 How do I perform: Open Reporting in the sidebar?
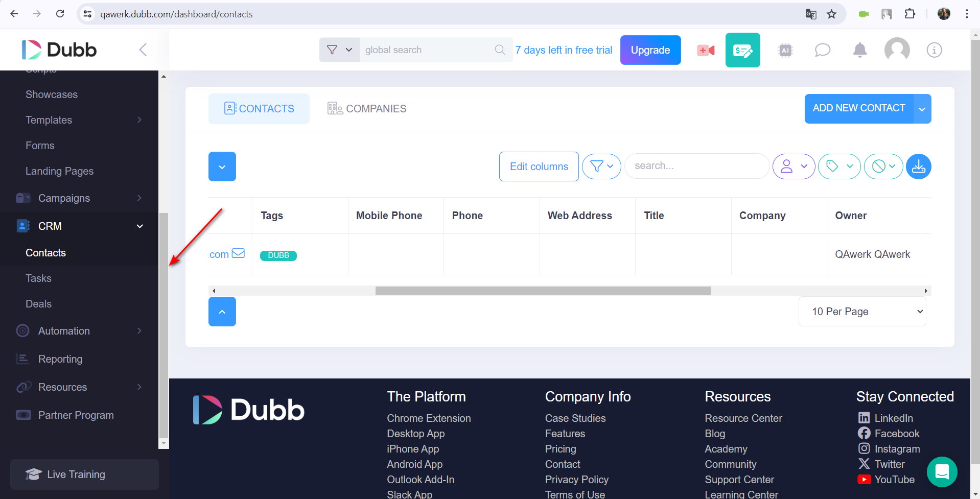tap(60, 359)
